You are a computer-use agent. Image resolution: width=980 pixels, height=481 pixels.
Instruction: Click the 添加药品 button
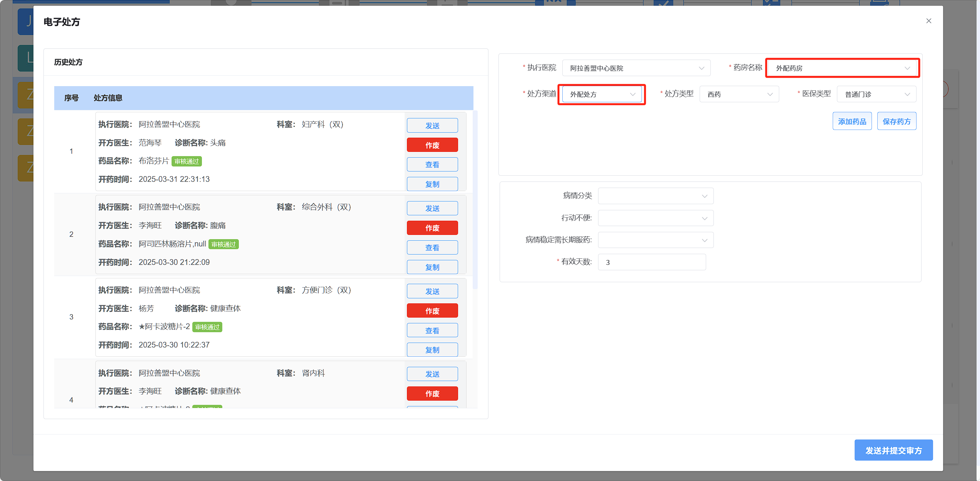pyautogui.click(x=852, y=121)
